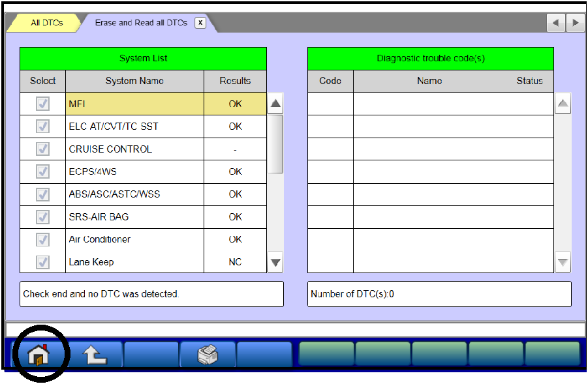
Task: Click the back/up arrow icon
Action: 95,355
